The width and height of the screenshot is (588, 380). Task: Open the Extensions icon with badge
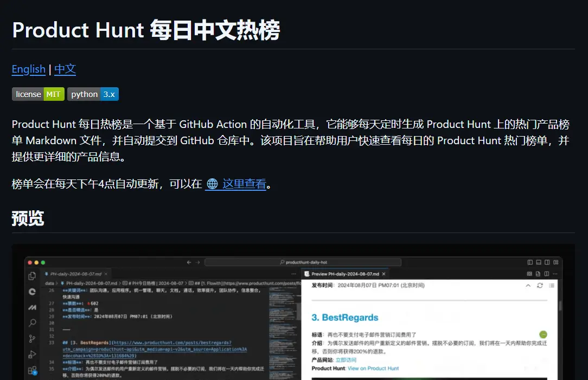tap(33, 371)
